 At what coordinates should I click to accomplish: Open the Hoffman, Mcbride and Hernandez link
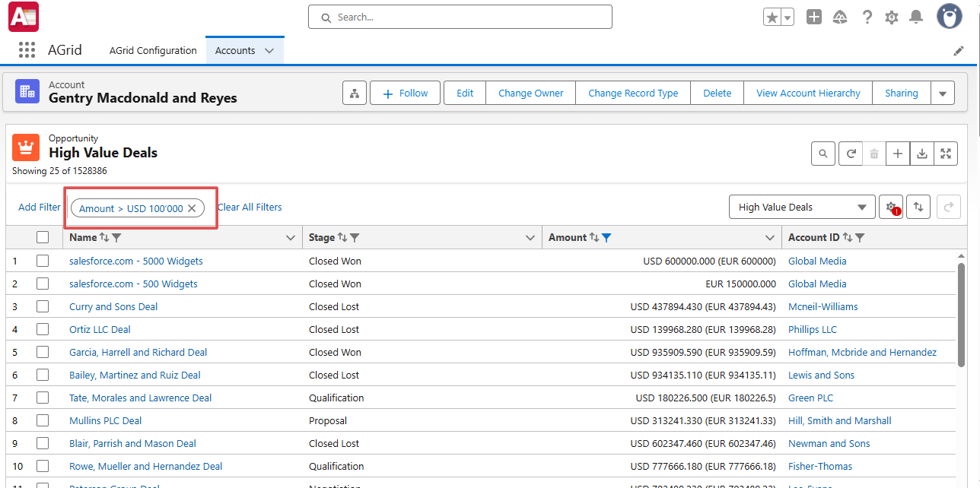(862, 352)
